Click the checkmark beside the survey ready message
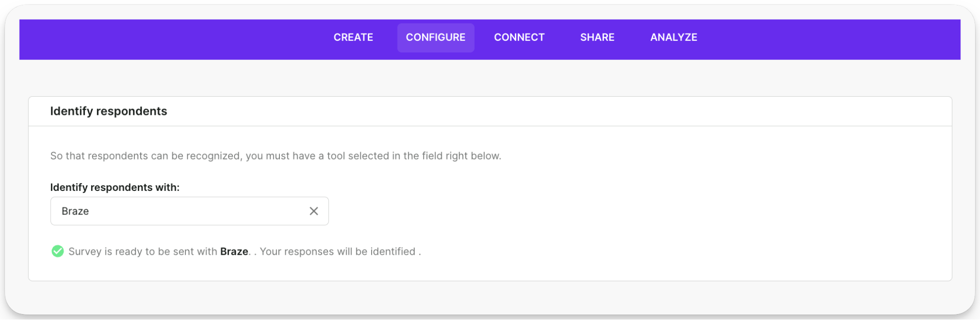This screenshot has height=320, width=980. (x=58, y=251)
